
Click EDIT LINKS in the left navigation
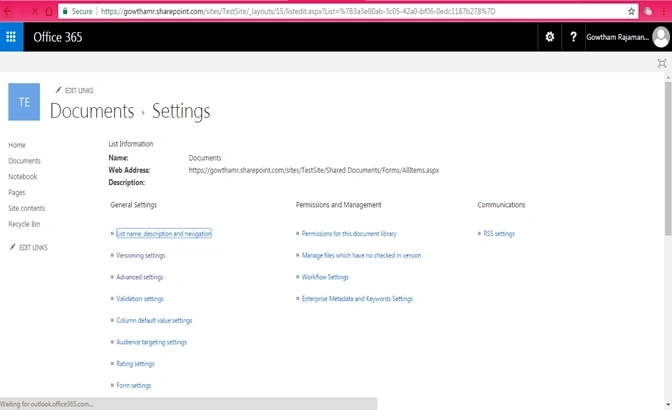pos(29,247)
